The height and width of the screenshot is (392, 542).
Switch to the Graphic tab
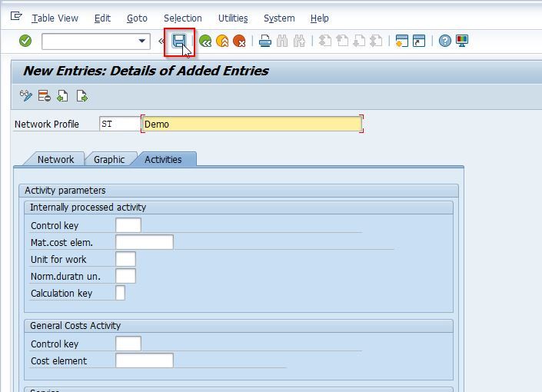pyautogui.click(x=109, y=159)
